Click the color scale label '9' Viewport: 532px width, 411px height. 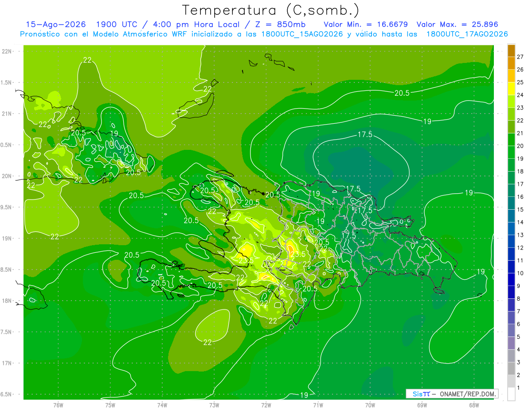tap(519, 286)
